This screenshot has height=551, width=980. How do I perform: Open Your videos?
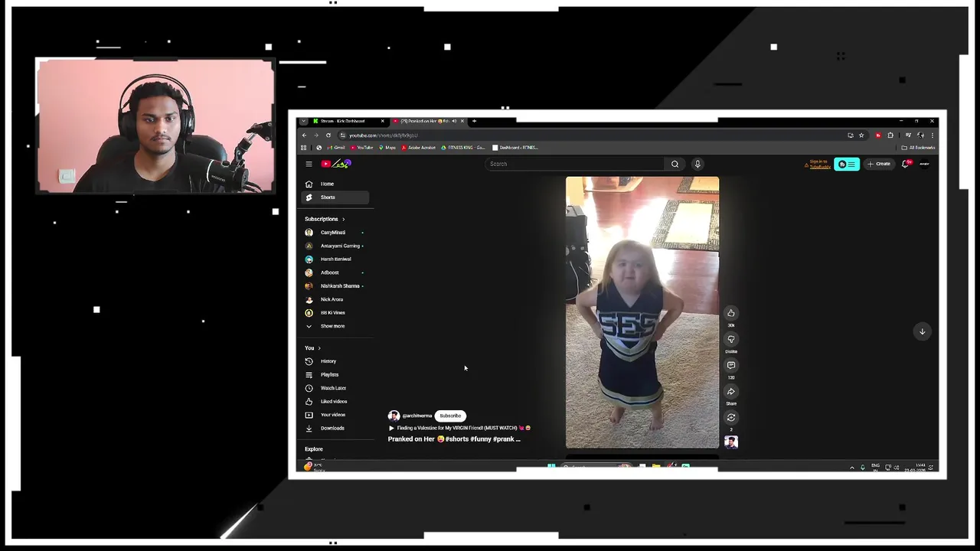click(335, 415)
